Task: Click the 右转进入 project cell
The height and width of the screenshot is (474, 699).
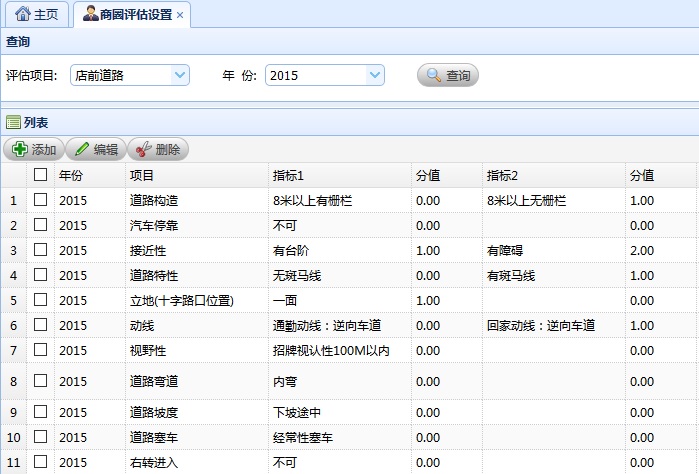Action: click(x=197, y=462)
